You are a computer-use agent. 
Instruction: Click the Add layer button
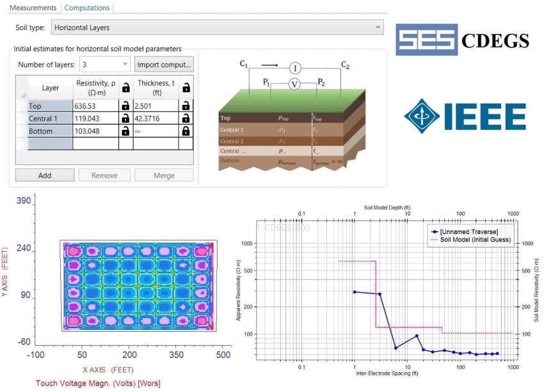(45, 175)
